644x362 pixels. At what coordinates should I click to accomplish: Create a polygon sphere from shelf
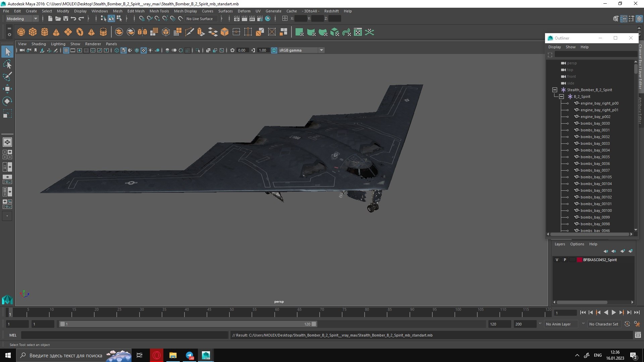coord(21,32)
